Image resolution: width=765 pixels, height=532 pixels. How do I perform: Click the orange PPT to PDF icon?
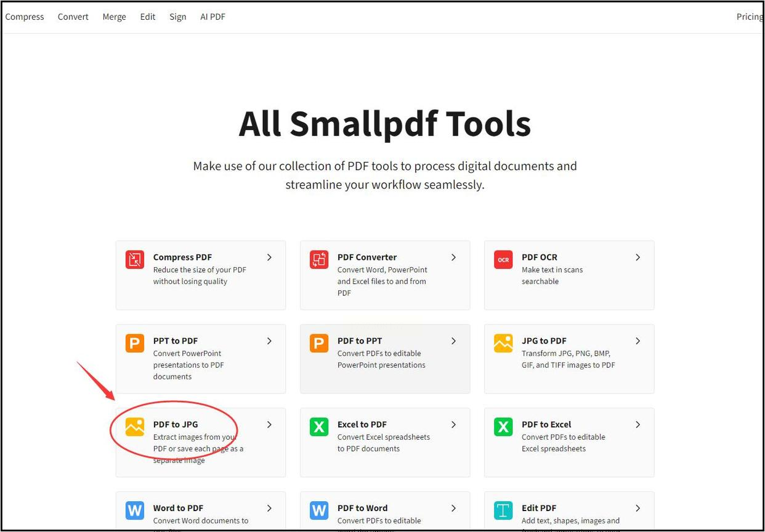[135, 344]
